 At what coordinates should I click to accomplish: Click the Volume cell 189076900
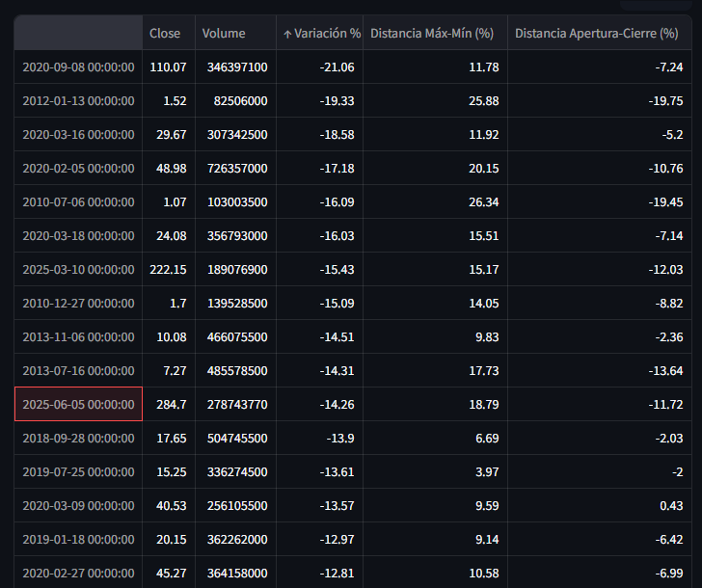click(235, 269)
